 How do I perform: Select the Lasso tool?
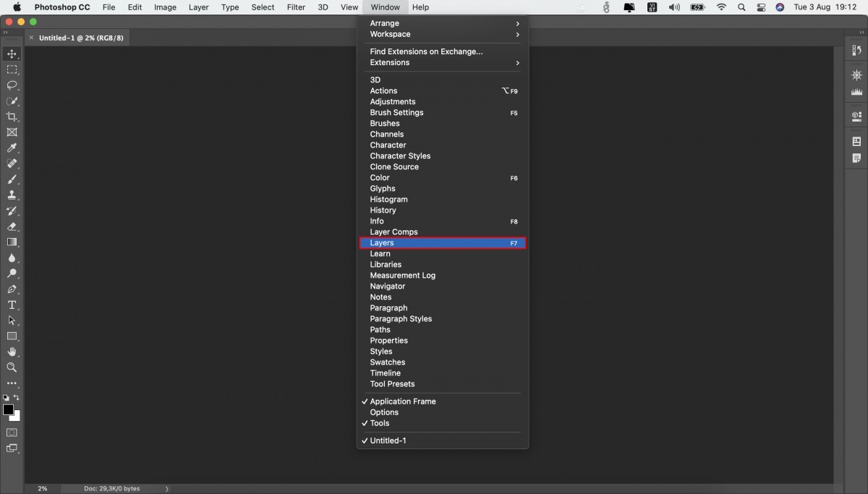point(12,85)
